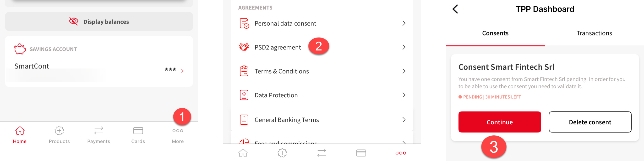The height and width of the screenshot is (161, 644).
Task: Click the red Continue button
Action: coord(500,122)
